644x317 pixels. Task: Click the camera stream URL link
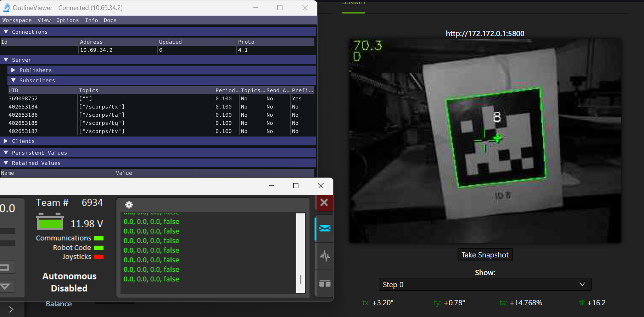click(x=485, y=34)
